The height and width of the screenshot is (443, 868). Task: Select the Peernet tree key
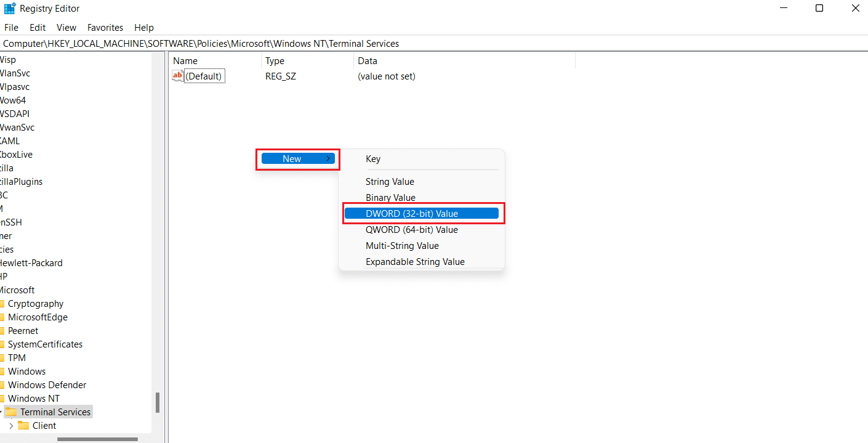pos(23,330)
